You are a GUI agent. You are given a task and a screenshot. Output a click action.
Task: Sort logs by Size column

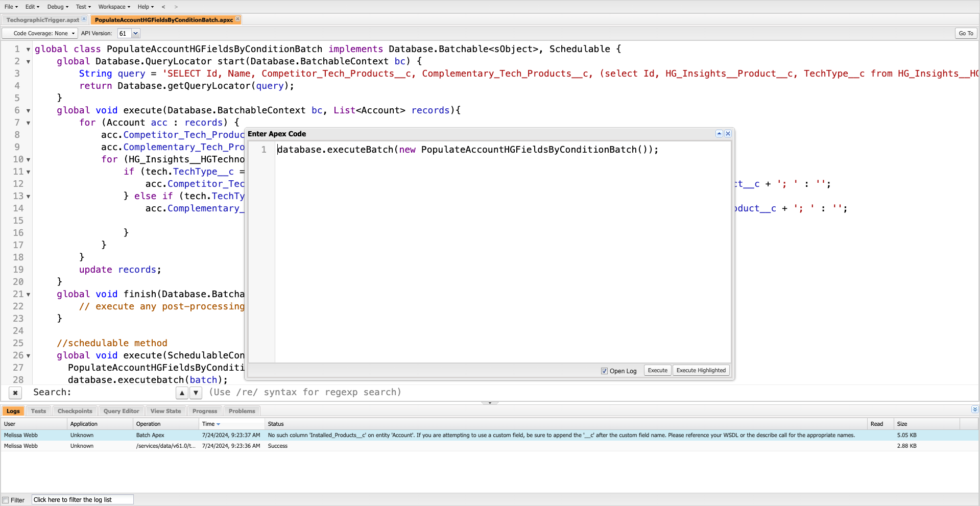(927, 424)
